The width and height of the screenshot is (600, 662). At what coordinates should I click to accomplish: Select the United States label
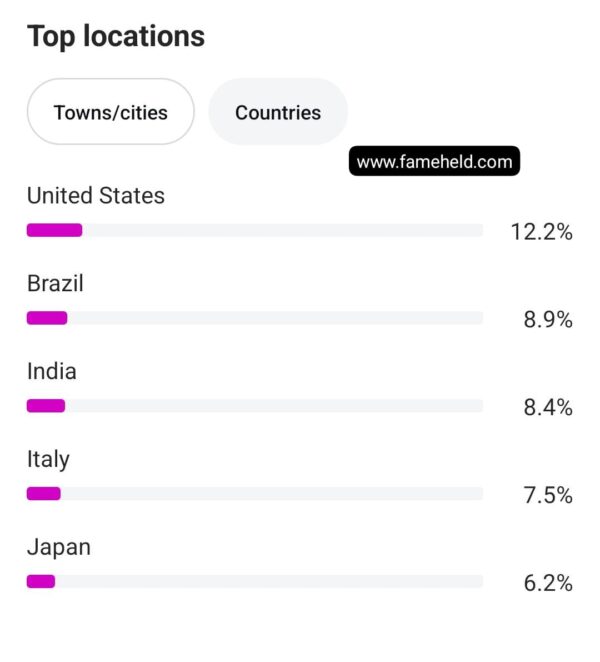(x=96, y=196)
